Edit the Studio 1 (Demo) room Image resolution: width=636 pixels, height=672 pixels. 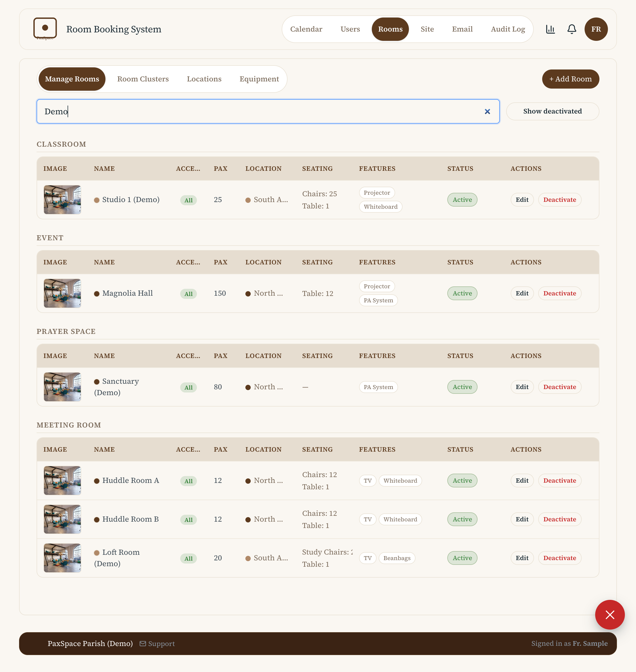pyautogui.click(x=522, y=200)
